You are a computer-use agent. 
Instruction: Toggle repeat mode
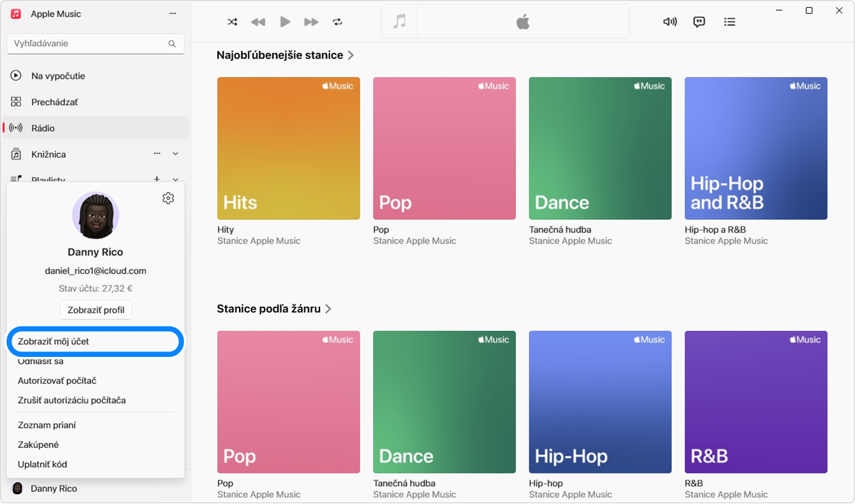point(338,22)
